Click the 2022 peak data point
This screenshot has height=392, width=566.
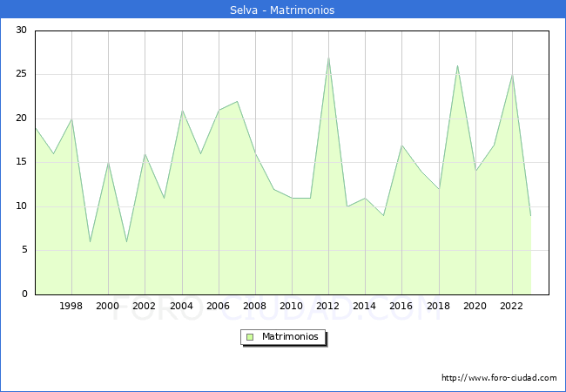(x=512, y=75)
